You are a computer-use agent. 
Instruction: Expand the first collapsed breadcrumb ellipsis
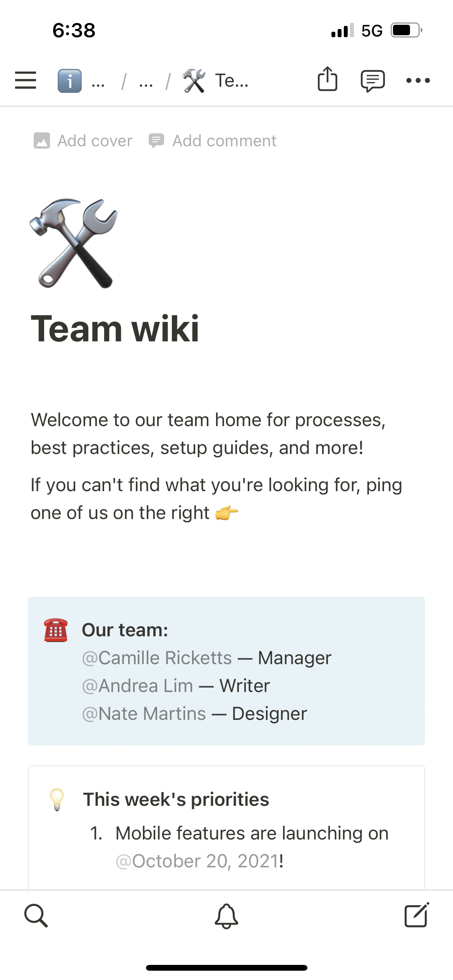98,82
